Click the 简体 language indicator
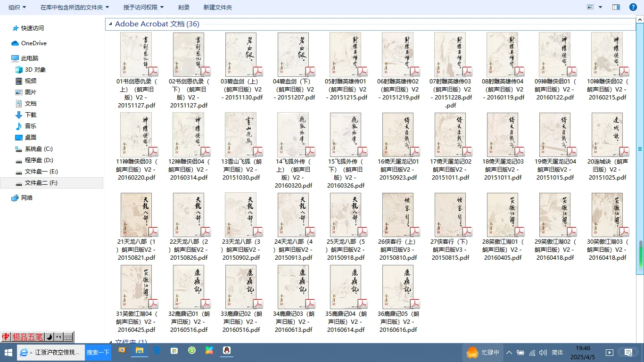Image resolution: width=644 pixels, height=362 pixels. (557, 353)
